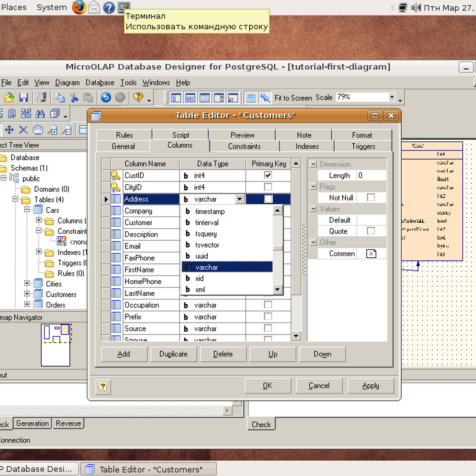This screenshot has width=476, height=476.
Task: Click the first panel layout toolbar icon
Action: pyautogui.click(x=176, y=98)
